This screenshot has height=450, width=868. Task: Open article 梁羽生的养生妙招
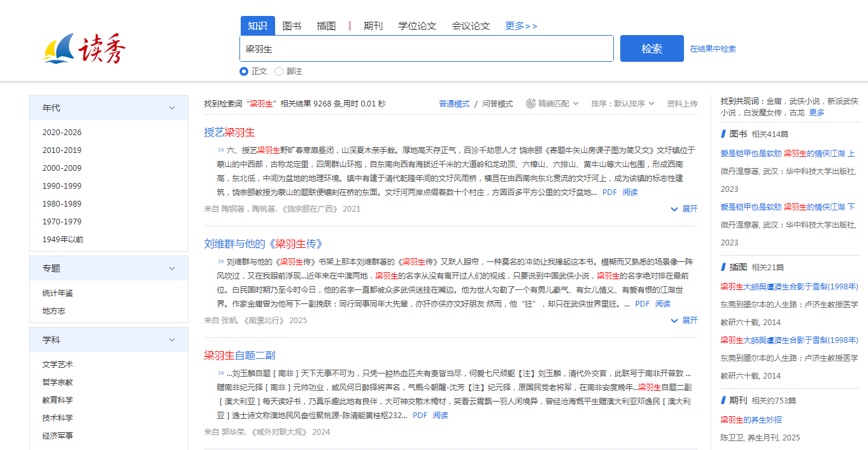point(751,420)
